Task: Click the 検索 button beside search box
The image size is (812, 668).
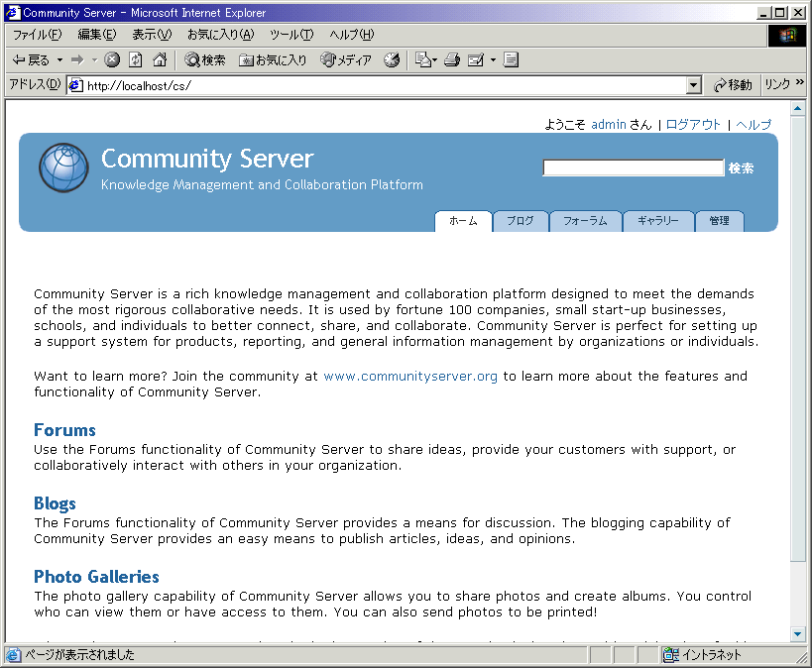Action: (x=741, y=167)
